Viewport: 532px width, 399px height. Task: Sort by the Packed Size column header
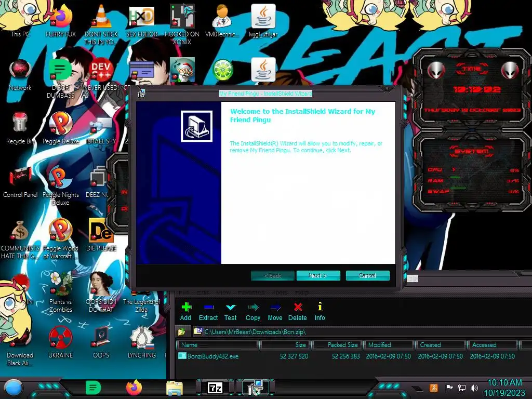[337, 345]
